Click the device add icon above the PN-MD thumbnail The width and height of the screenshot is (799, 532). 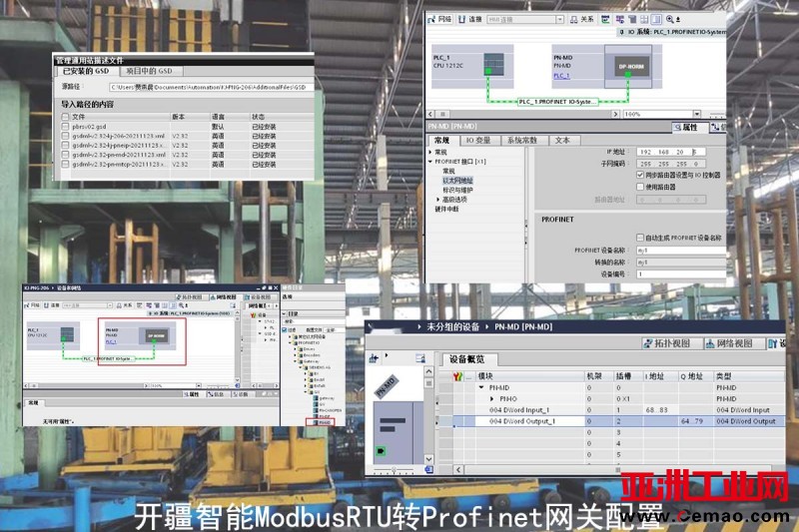pos(374,358)
